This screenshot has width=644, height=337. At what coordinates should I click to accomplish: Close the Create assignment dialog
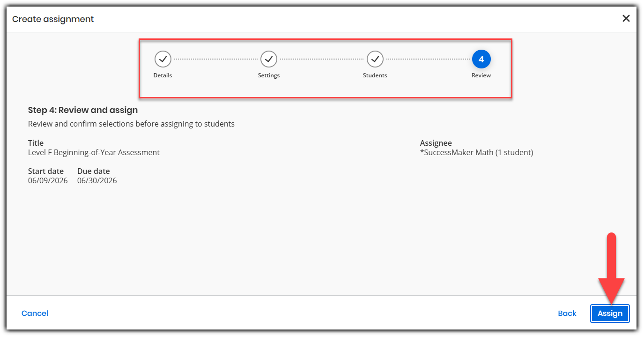pyautogui.click(x=626, y=18)
